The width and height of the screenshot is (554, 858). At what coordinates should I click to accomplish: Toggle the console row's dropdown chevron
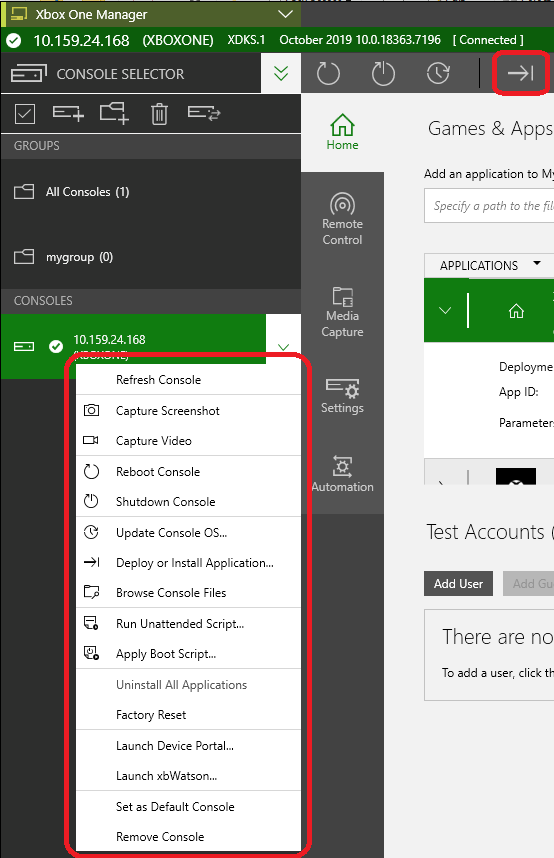click(284, 346)
